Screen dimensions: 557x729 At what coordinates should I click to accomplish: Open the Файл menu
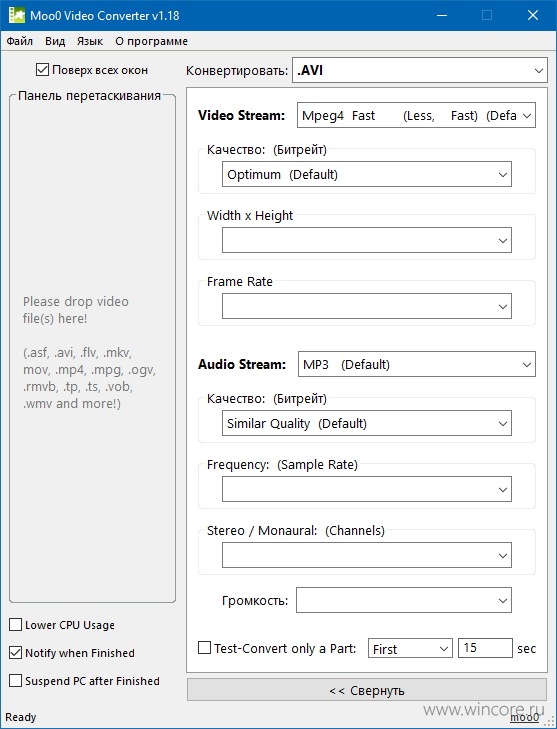point(20,41)
